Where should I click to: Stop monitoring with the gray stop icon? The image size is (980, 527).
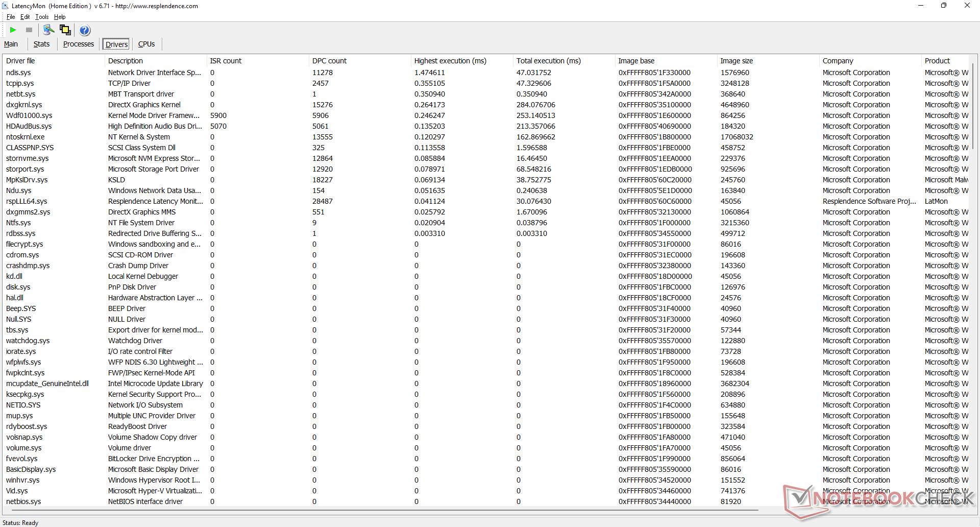[29, 30]
